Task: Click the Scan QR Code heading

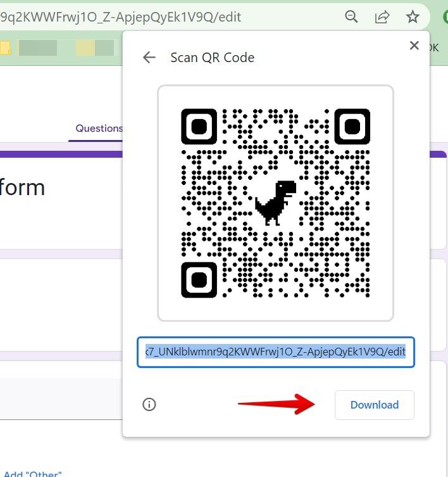Action: pos(212,58)
